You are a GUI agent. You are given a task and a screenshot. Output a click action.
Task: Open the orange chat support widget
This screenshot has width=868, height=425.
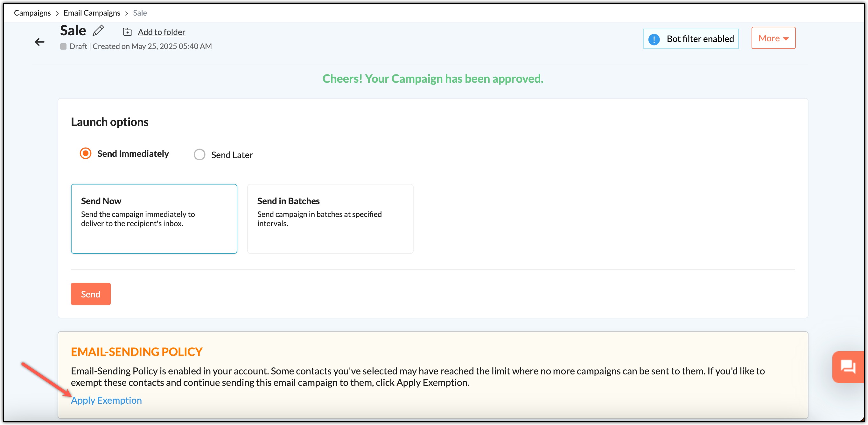(848, 366)
